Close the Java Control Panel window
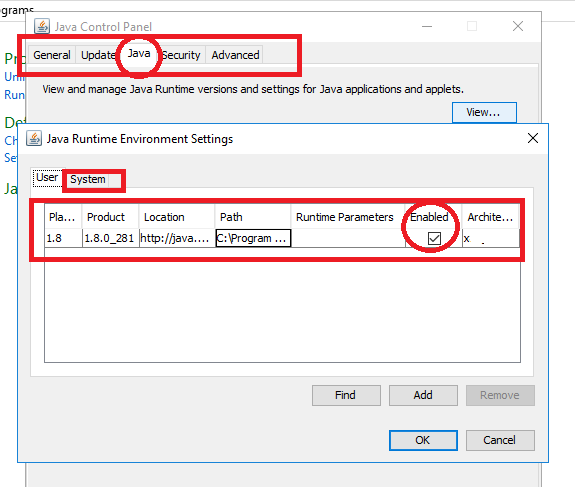Image resolution: width=575 pixels, height=487 pixels. pos(518,26)
